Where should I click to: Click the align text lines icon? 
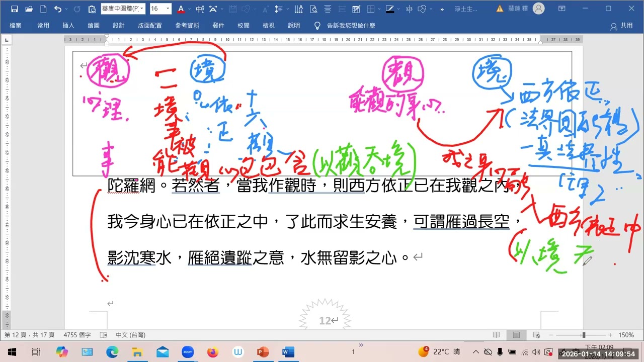click(328, 9)
